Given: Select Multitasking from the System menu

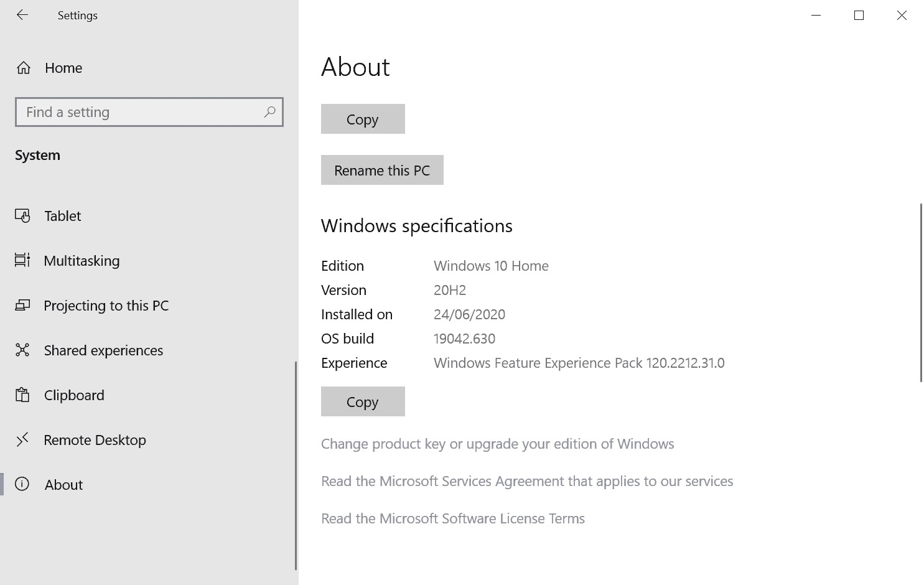Looking at the screenshot, I should tap(82, 261).
